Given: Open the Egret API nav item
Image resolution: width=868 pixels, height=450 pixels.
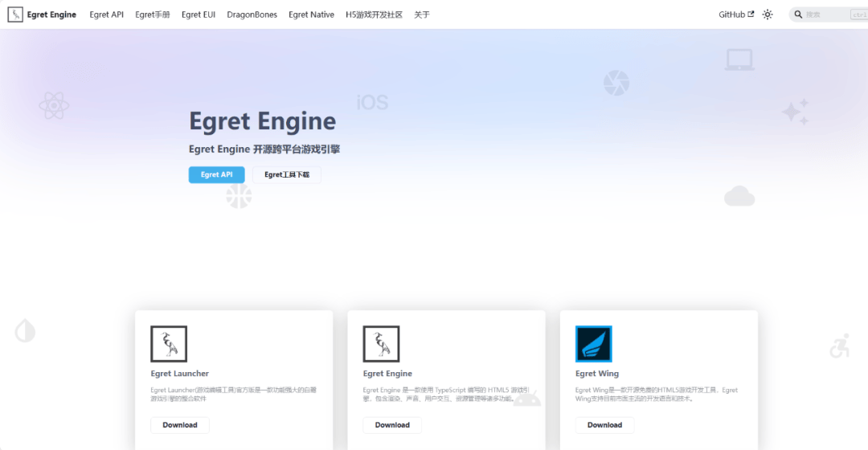Looking at the screenshot, I should coord(106,14).
